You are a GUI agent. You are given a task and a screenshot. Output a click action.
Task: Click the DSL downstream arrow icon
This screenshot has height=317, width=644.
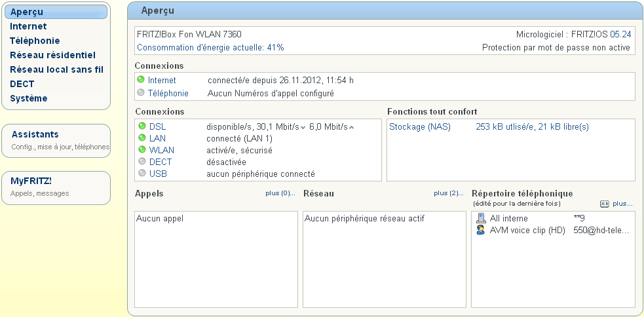point(303,128)
